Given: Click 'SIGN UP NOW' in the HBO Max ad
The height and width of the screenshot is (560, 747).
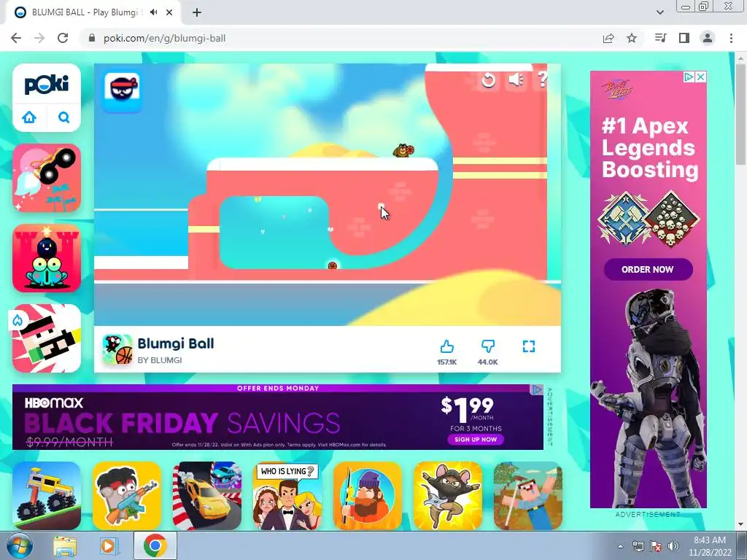Looking at the screenshot, I should 476,440.
